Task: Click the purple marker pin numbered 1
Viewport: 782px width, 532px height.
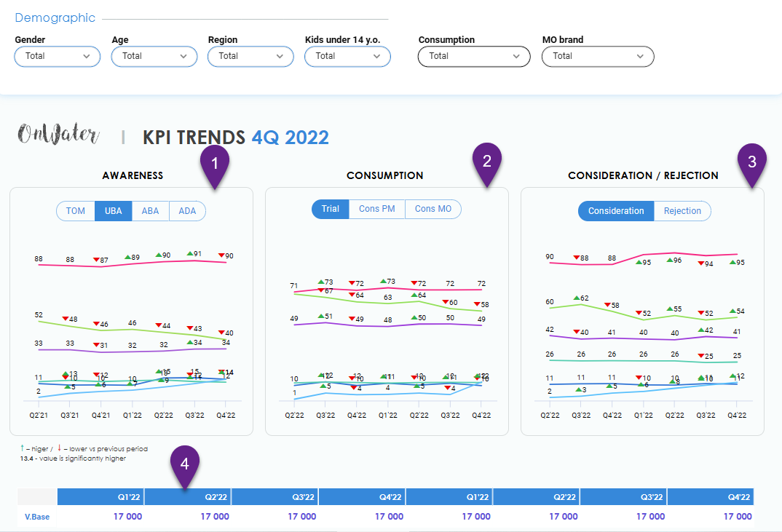Action: pos(215,162)
